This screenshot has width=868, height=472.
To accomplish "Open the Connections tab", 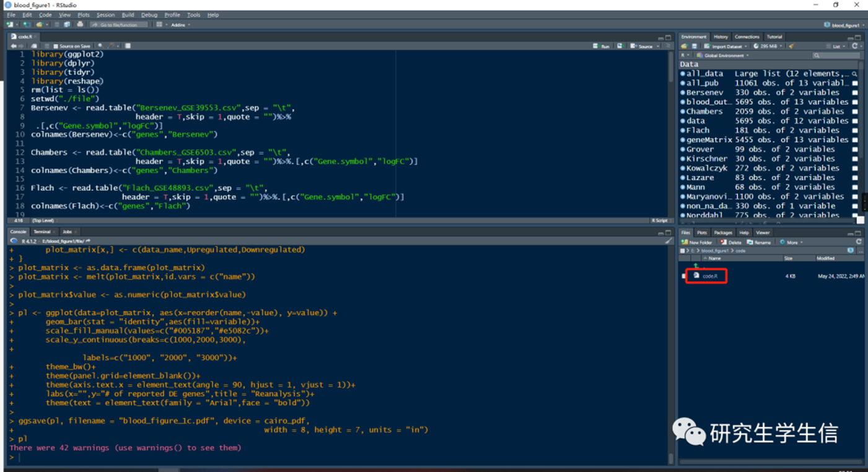I will [747, 37].
